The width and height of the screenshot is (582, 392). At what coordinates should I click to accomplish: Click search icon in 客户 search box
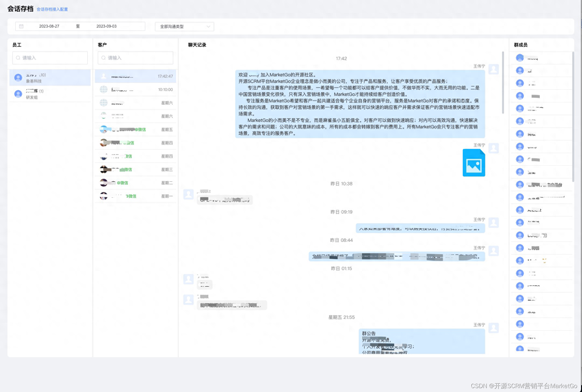pyautogui.click(x=103, y=58)
